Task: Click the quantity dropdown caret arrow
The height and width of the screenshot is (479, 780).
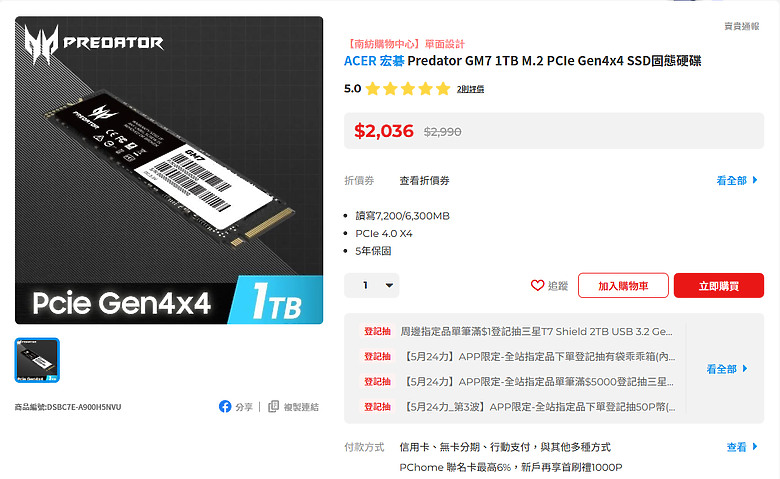Action: (390, 286)
